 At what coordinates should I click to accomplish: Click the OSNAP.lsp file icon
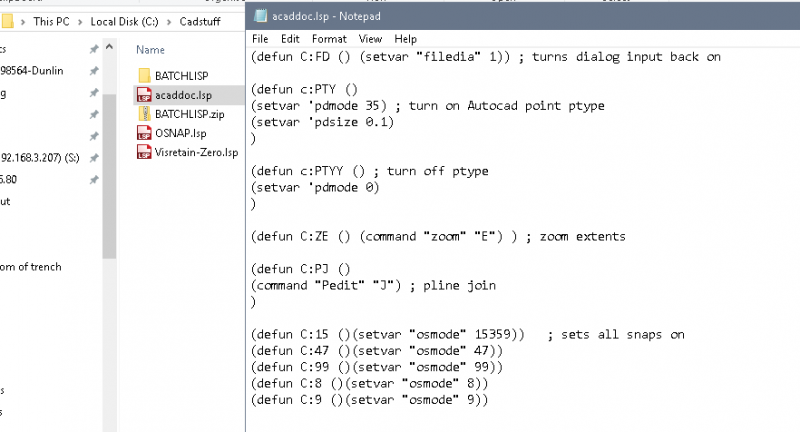pos(143,133)
